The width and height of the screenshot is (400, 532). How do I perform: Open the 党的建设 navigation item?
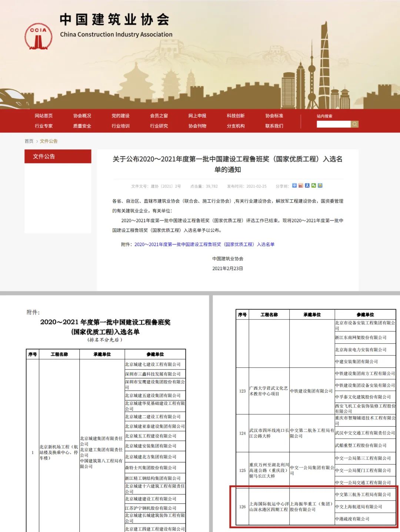pyautogui.click(x=120, y=116)
